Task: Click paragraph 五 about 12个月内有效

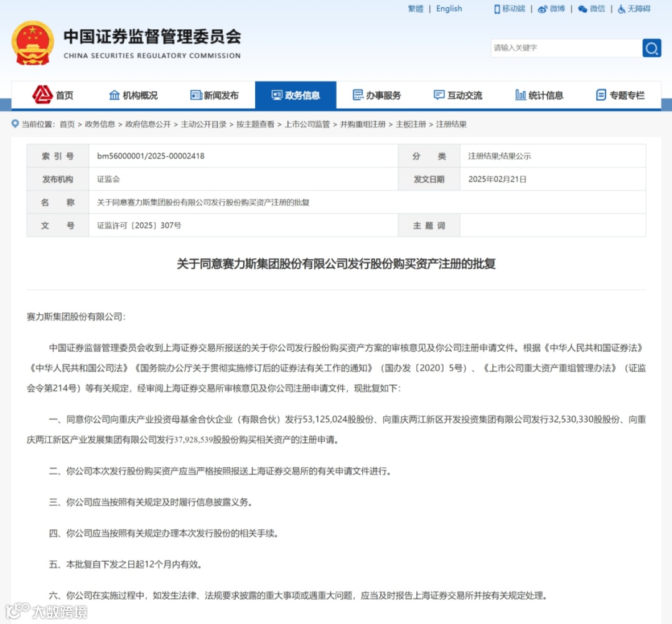Action: 126,564
